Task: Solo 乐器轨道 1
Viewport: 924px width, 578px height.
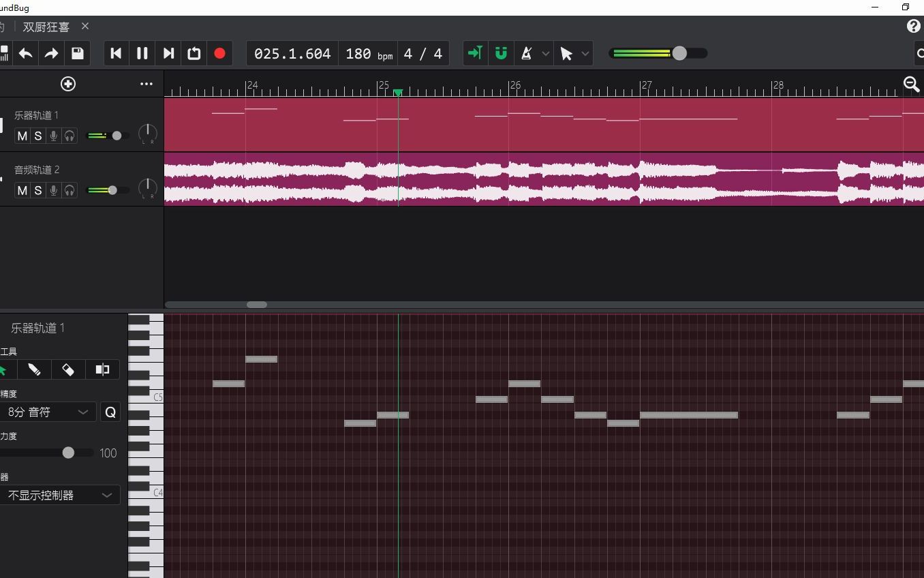Action: (x=38, y=136)
